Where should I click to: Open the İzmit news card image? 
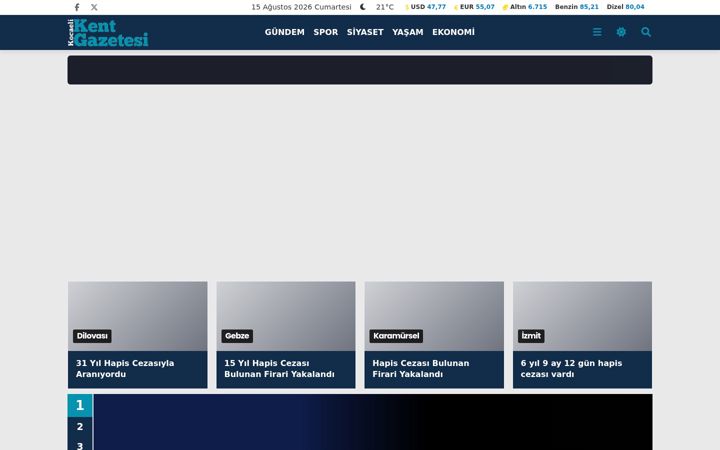click(583, 316)
